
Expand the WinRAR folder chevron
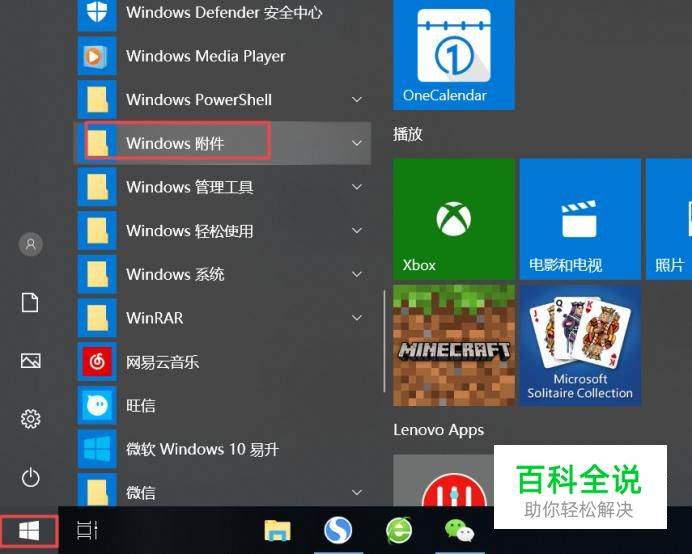[357, 318]
